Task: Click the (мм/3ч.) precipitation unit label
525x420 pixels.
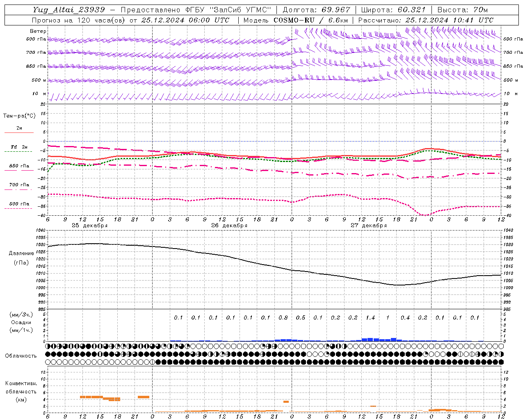Action: 22,315
